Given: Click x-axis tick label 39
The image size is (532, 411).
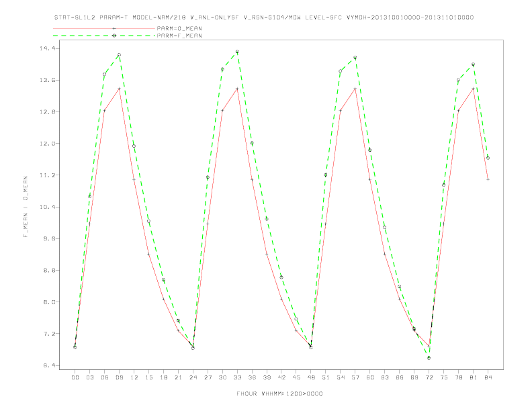Looking at the screenshot, I should coord(267,377).
